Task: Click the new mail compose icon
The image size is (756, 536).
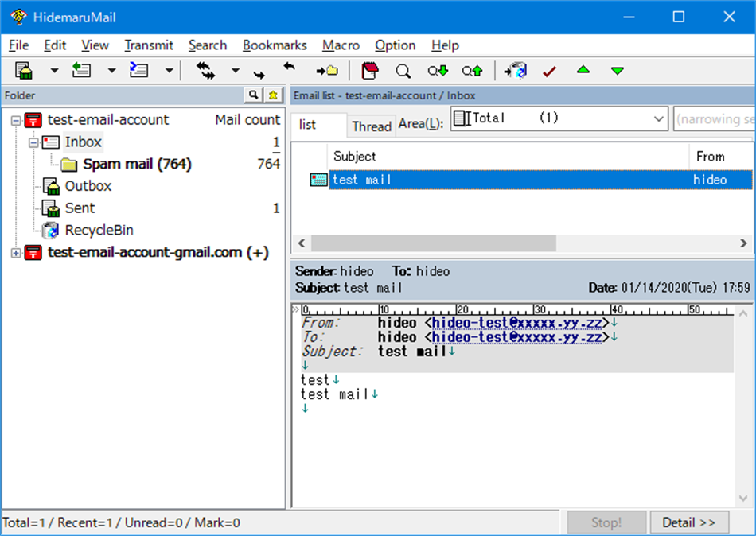Action: click(x=24, y=70)
